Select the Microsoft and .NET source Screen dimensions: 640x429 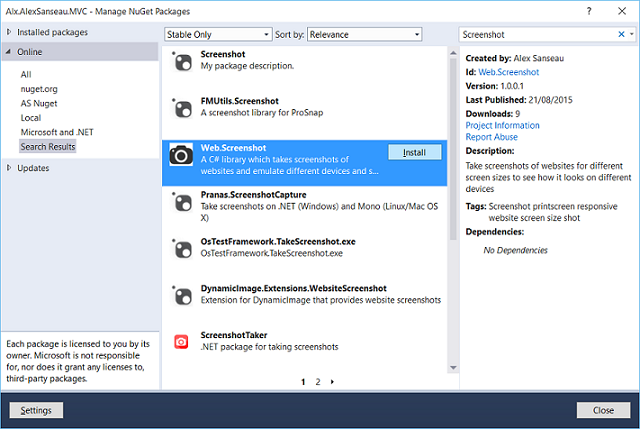pyautogui.click(x=57, y=132)
